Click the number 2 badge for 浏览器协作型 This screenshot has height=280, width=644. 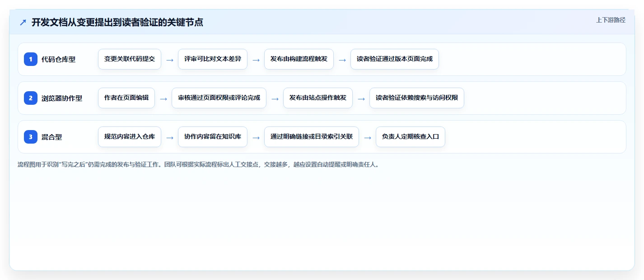coord(31,98)
